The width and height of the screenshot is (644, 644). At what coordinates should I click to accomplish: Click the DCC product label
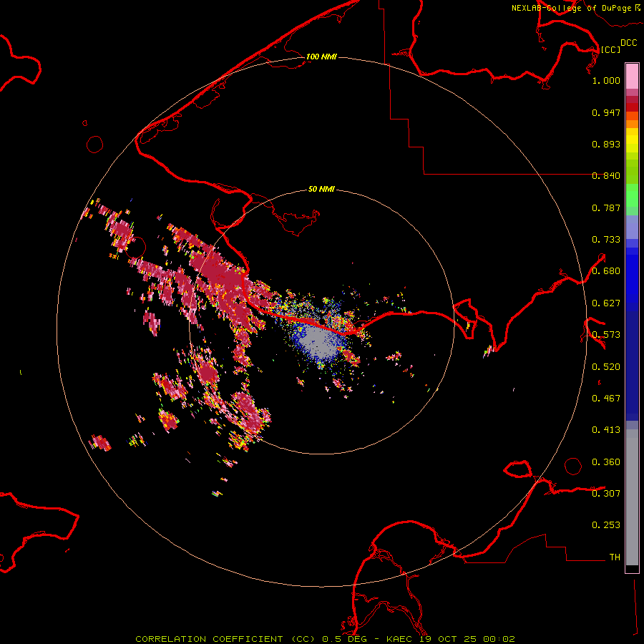point(629,43)
